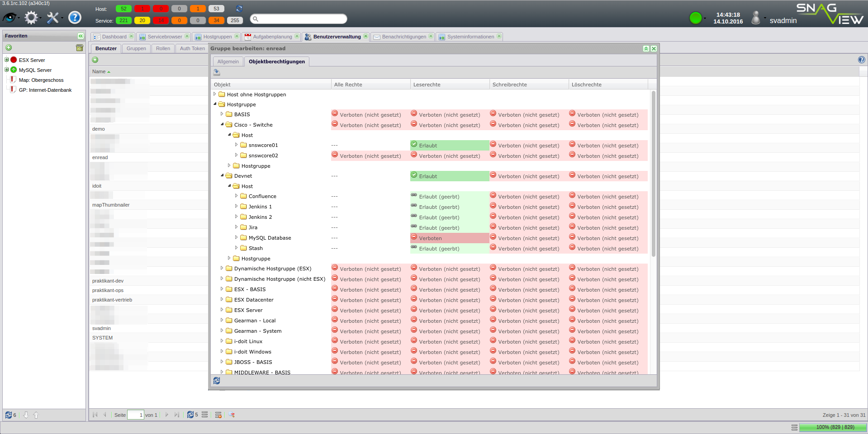Open the help icon at grid right edge
868x434 pixels.
862,60
